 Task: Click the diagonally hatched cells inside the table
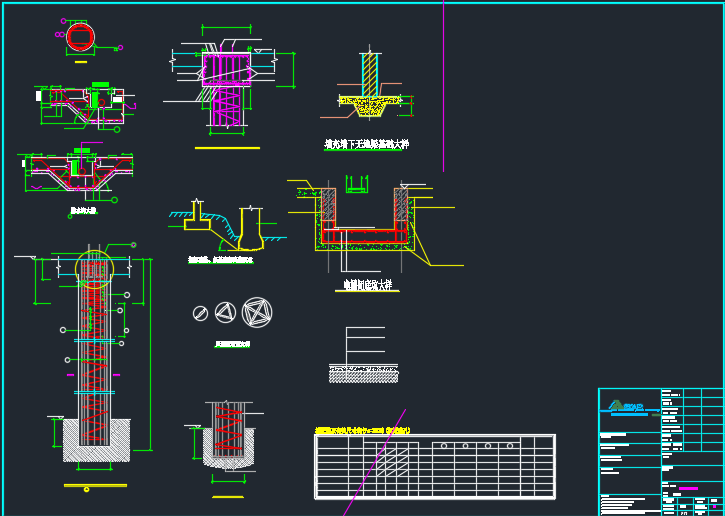pyautogui.click(x=392, y=462)
